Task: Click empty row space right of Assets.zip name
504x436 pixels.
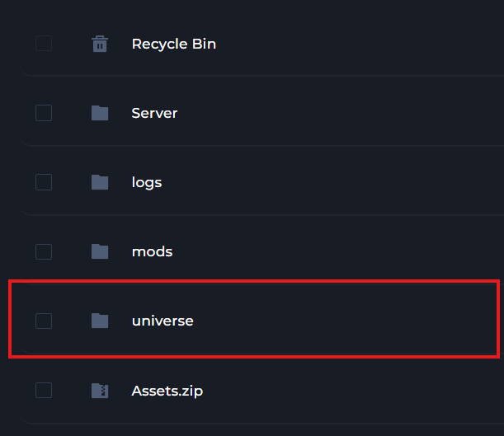Action: (346, 391)
